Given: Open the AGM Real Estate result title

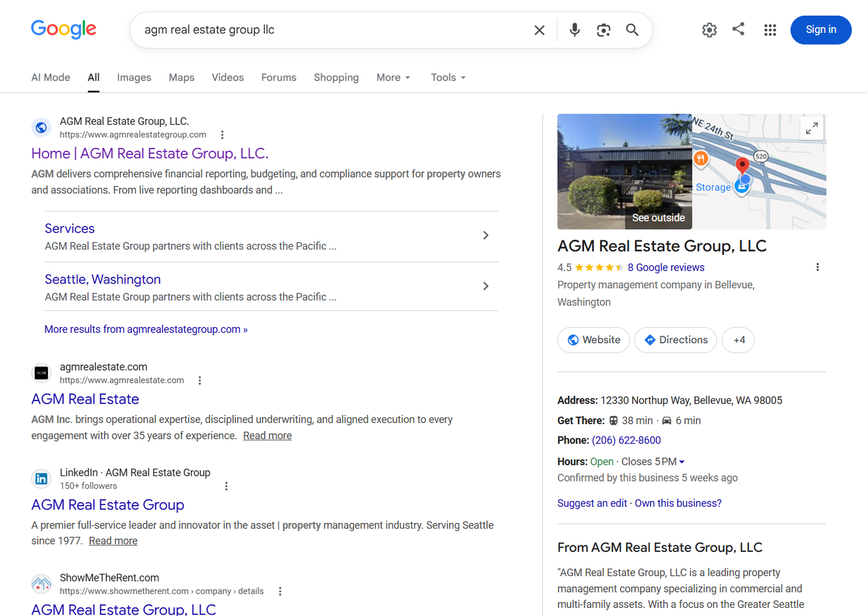Looking at the screenshot, I should click(x=85, y=399).
